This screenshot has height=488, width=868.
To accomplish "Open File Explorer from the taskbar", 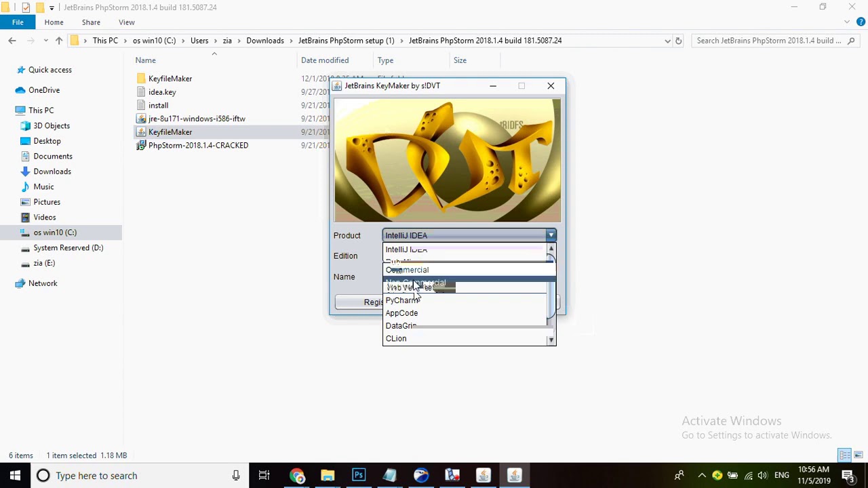I will click(x=328, y=476).
